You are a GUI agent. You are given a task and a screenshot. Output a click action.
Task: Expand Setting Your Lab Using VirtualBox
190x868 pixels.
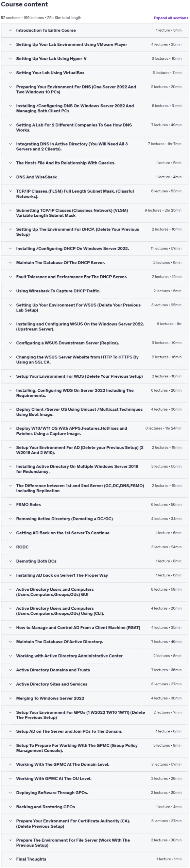click(x=94, y=73)
